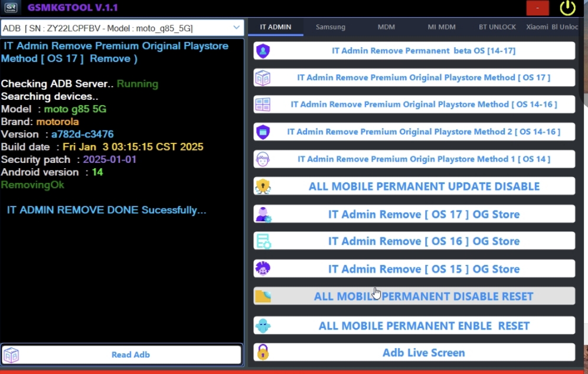This screenshot has width=588, height=374.
Task: Click the security patch value '2025-01-01'
Action: click(109, 160)
